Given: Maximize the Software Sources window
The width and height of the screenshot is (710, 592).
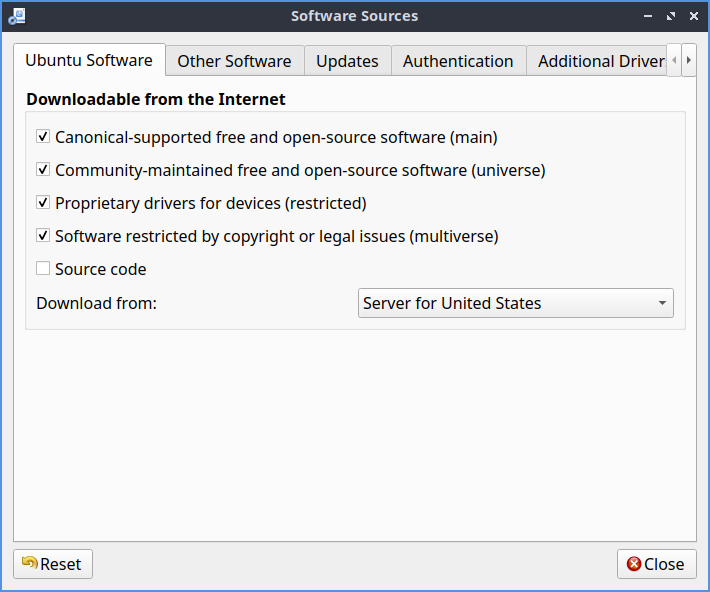Looking at the screenshot, I should pyautogui.click(x=670, y=16).
